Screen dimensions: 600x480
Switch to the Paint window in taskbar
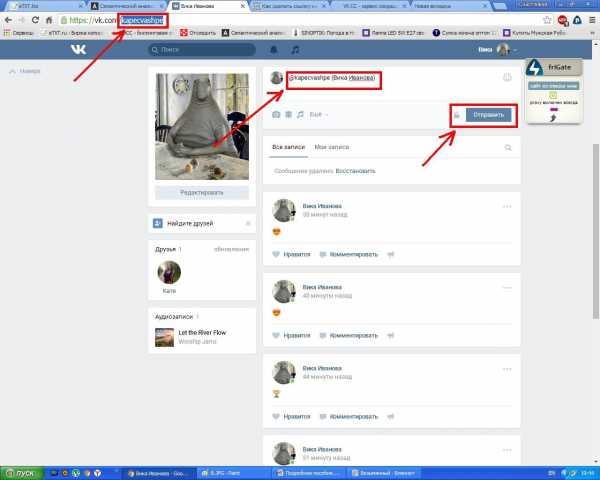[x=234, y=473]
